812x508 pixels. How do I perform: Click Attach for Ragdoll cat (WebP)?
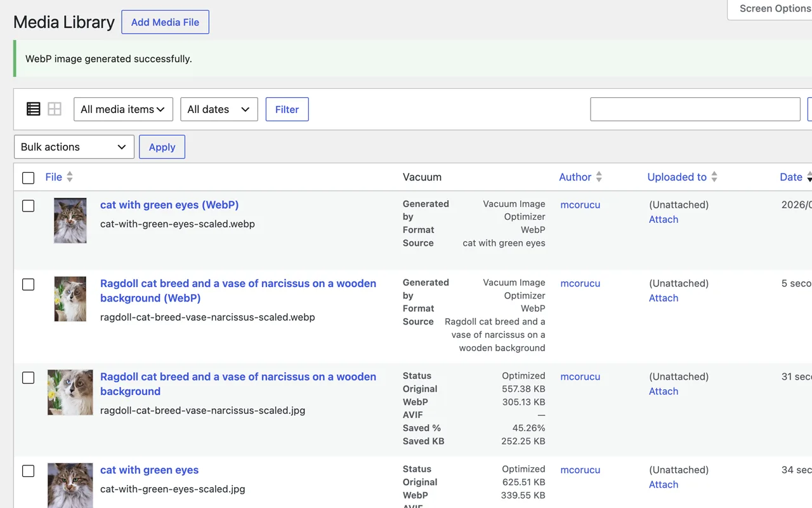point(664,298)
